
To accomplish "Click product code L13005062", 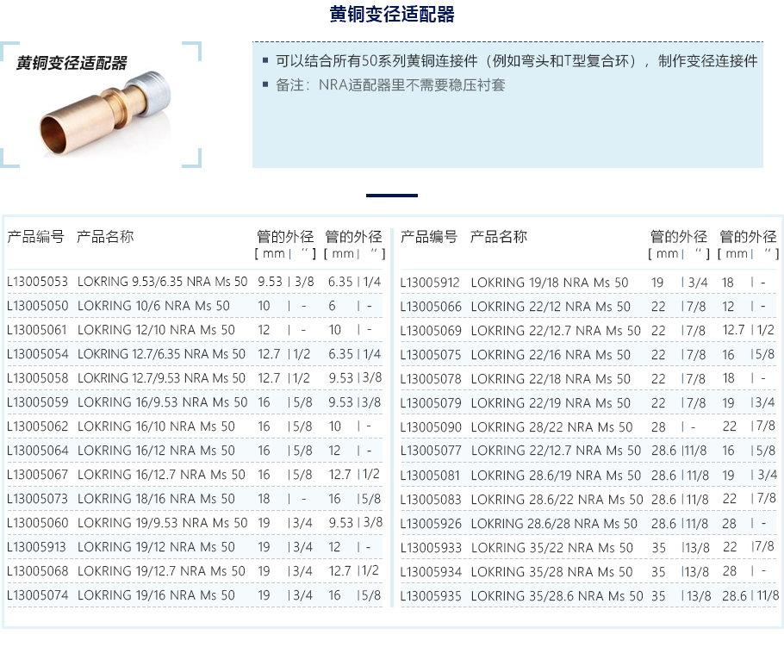I will pos(38,426).
